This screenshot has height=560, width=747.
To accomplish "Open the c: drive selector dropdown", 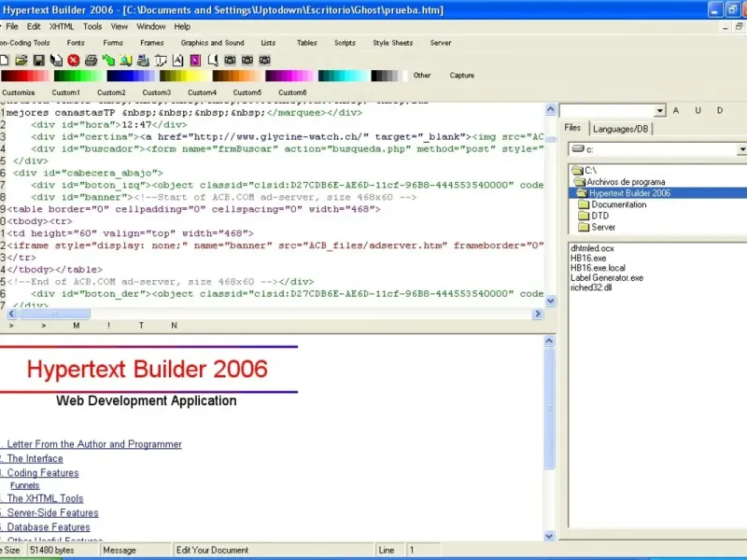I will [741, 149].
